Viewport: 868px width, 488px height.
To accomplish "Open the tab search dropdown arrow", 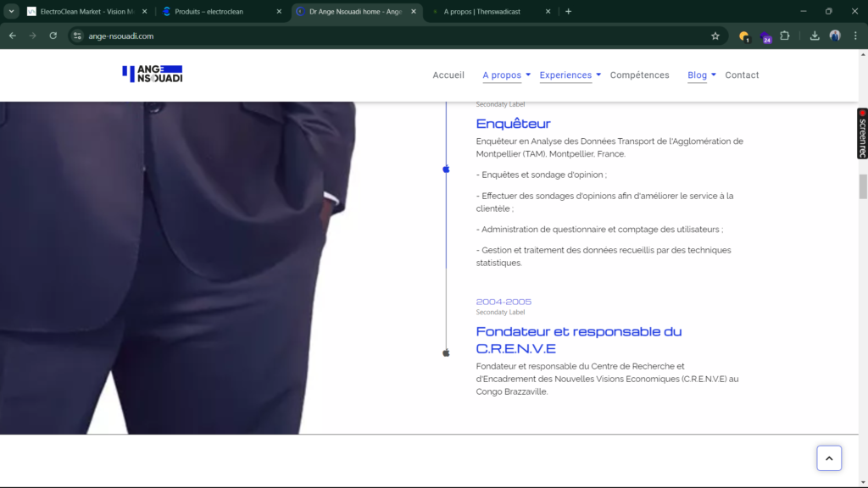I will [x=11, y=12].
